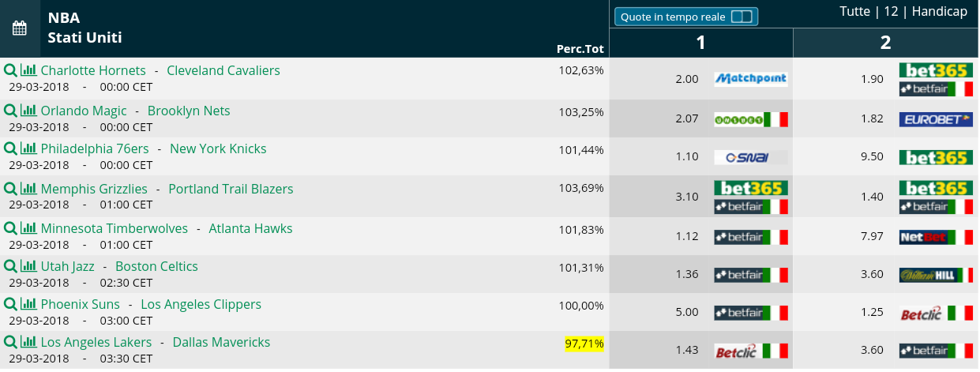Switch to the Handicap odds view
The height and width of the screenshot is (372, 980).
point(940,12)
